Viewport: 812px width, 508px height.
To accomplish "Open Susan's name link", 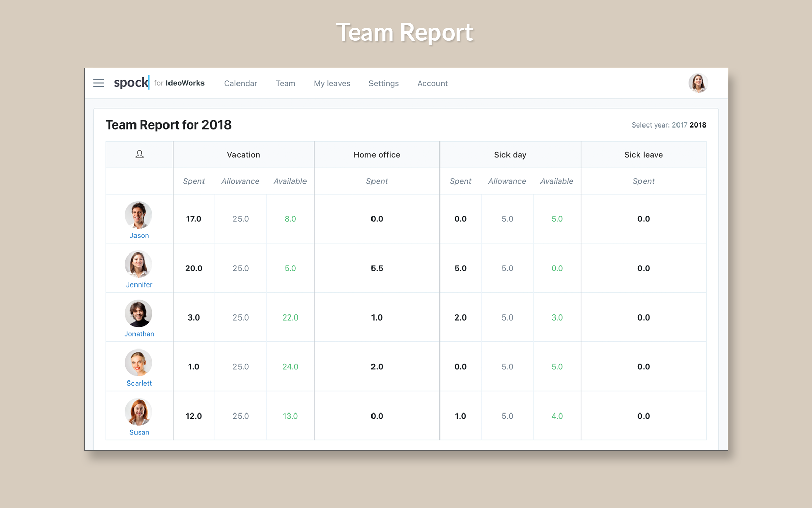I will click(139, 433).
